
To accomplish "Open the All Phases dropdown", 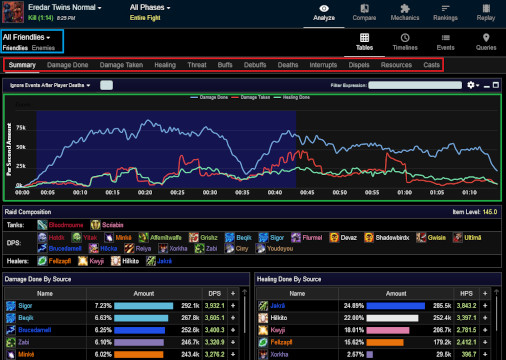I will pyautogui.click(x=150, y=7).
